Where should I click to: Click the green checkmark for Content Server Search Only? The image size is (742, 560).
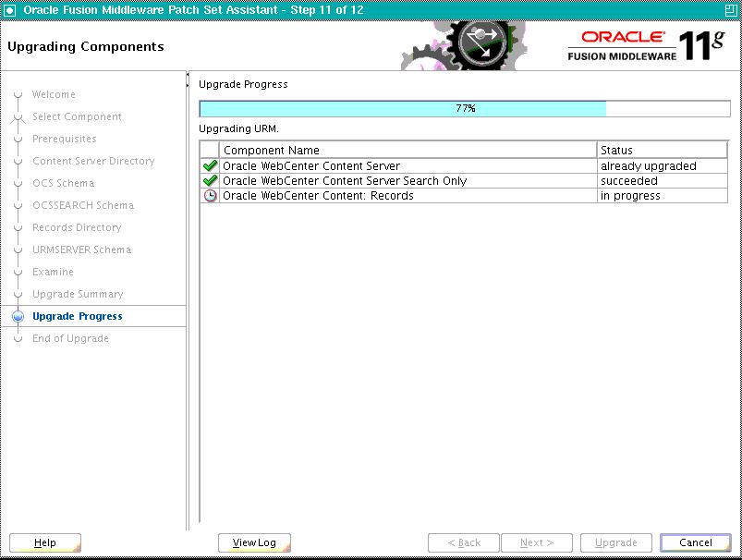point(210,180)
